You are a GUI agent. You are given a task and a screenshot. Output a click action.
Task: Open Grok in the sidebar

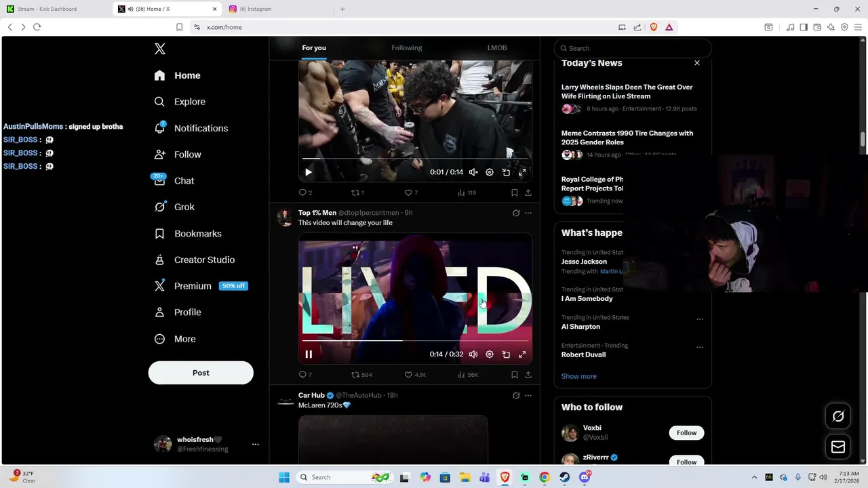tap(174, 207)
